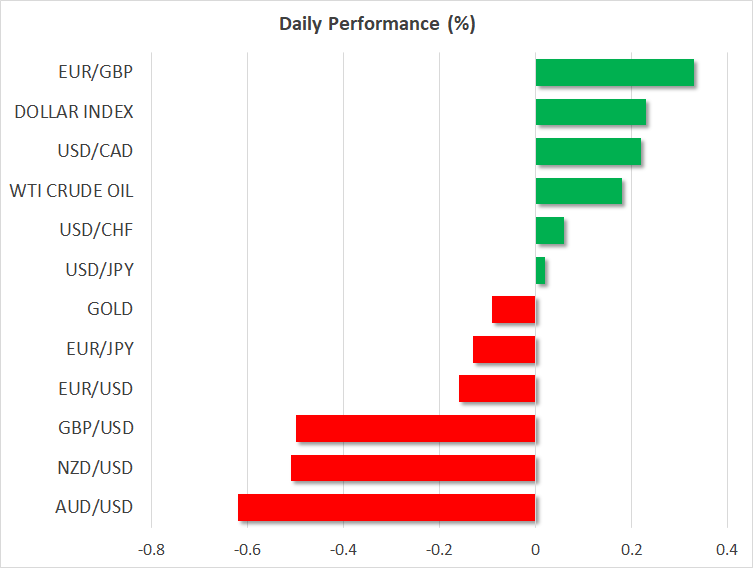Click the chart title Daily Performance (%)
753x568 pixels.
click(376, 24)
